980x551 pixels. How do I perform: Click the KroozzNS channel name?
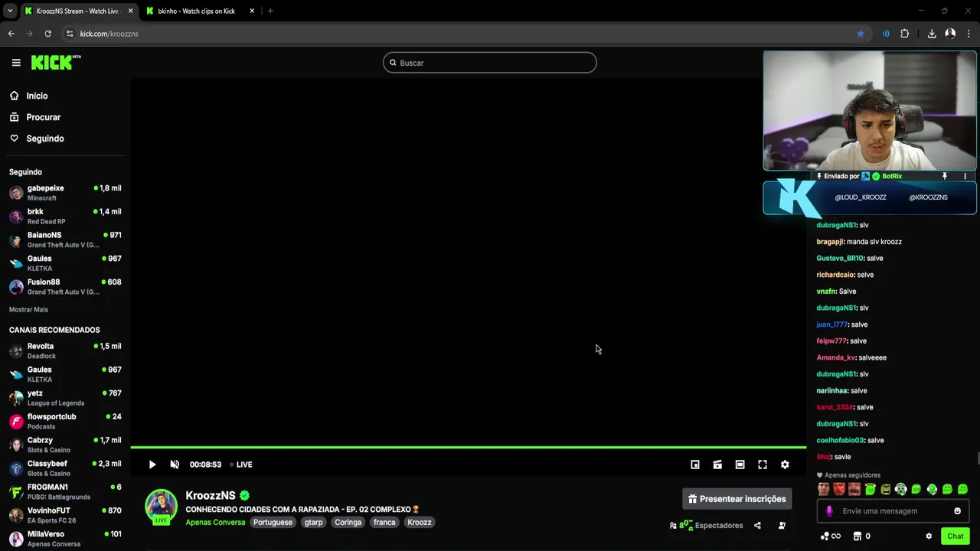coord(211,496)
